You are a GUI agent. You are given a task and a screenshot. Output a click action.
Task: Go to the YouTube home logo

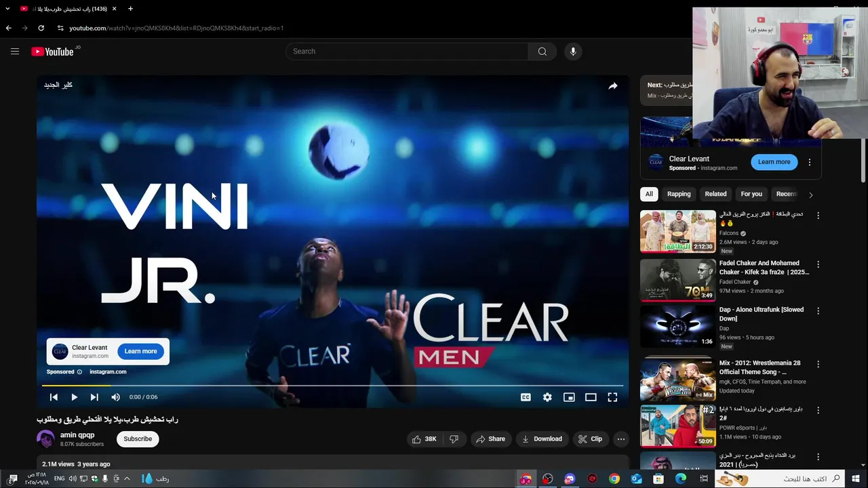click(53, 52)
